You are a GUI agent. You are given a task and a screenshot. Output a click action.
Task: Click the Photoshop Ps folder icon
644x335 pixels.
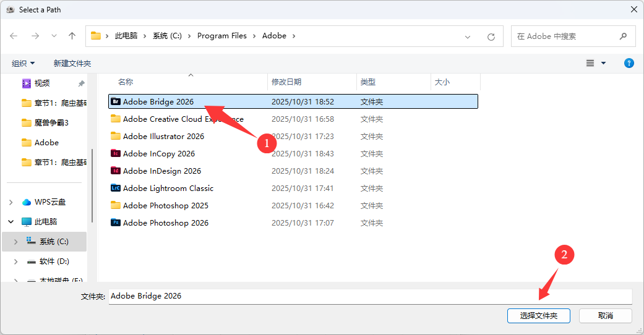click(x=116, y=222)
